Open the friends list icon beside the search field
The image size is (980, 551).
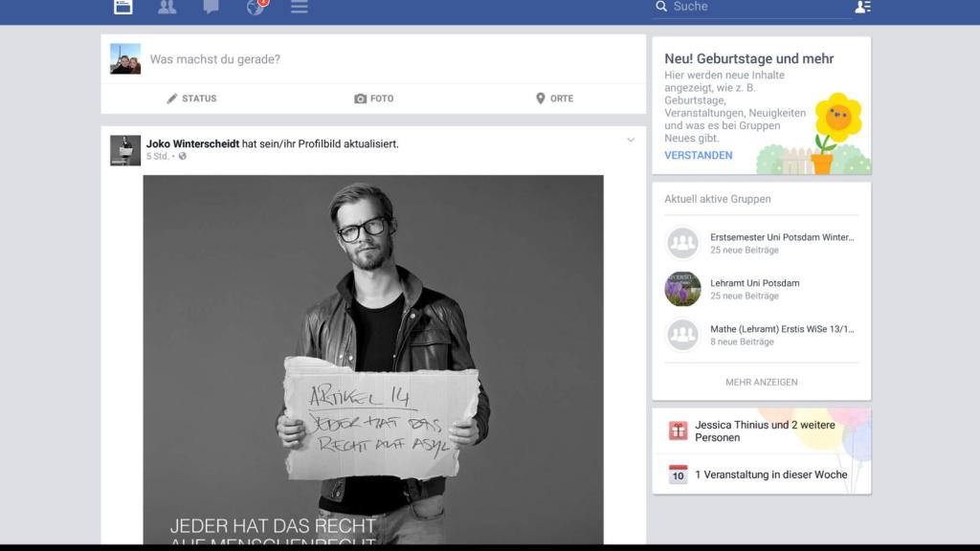click(864, 8)
